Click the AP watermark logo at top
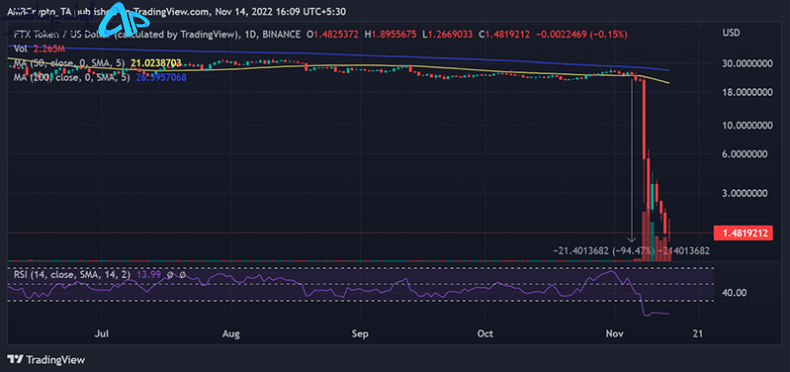Image resolution: width=790 pixels, height=372 pixels. (123, 21)
